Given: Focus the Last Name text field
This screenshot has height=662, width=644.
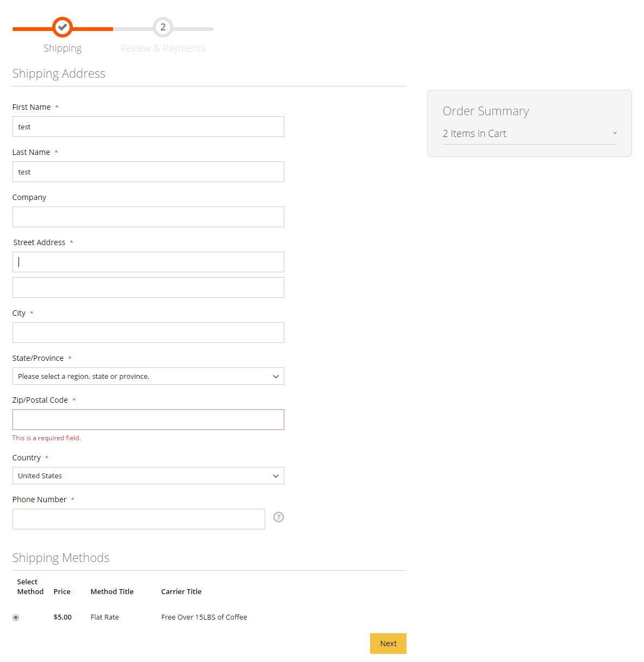Looking at the screenshot, I should (x=148, y=172).
